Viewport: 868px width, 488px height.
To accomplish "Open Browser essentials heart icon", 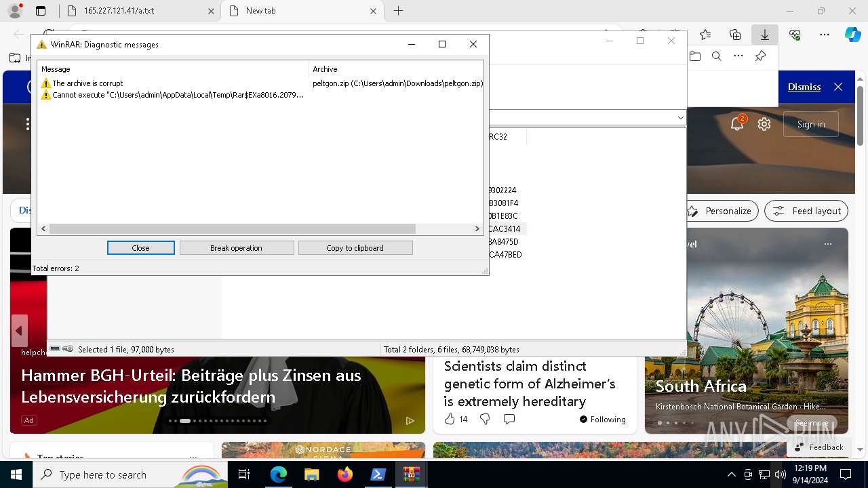I will coord(795,35).
